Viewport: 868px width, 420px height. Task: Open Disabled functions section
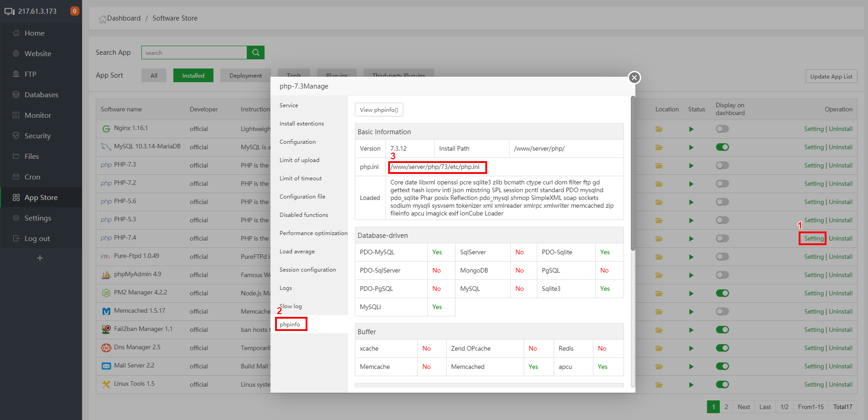click(304, 215)
